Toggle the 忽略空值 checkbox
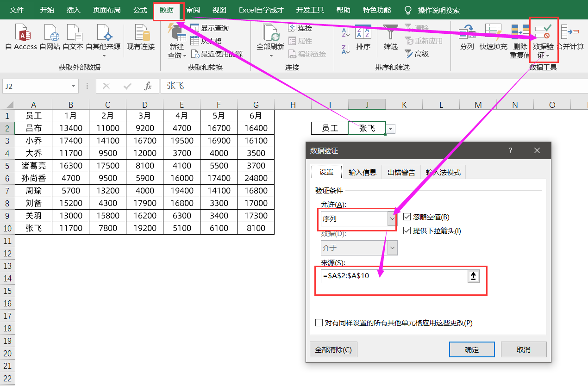This screenshot has height=386, width=588. click(407, 217)
